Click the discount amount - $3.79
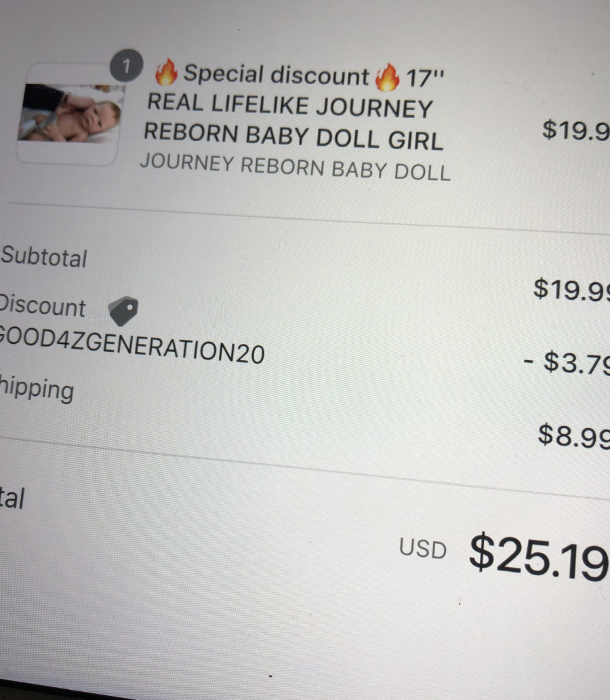The height and width of the screenshot is (700, 610). tap(567, 362)
